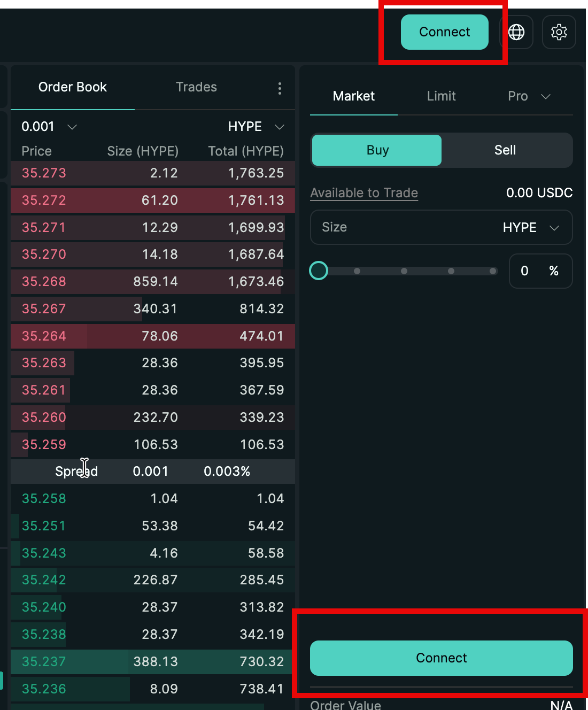
Task: Click the top Connect button
Action: click(445, 32)
